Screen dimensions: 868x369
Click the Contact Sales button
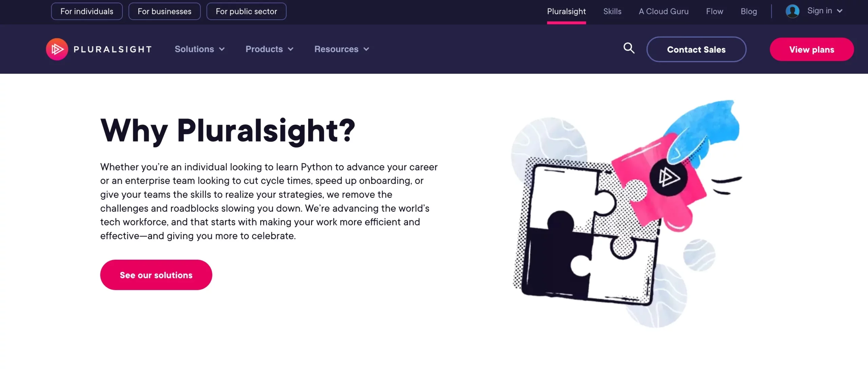coord(696,49)
